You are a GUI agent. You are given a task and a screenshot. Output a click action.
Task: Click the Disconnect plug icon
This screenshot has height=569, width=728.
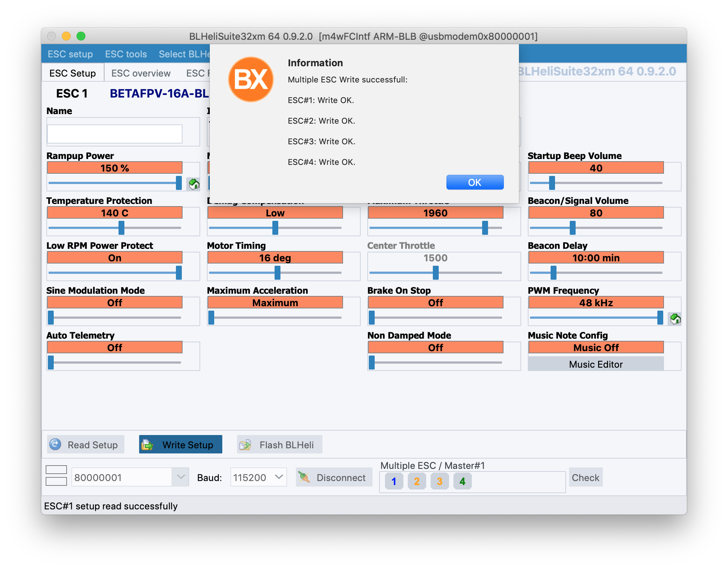click(x=304, y=477)
